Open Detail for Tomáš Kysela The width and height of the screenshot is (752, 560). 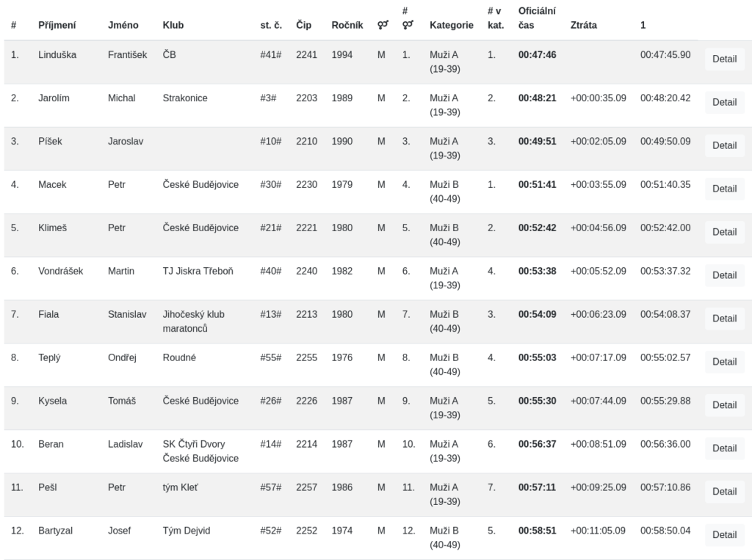[724, 404]
